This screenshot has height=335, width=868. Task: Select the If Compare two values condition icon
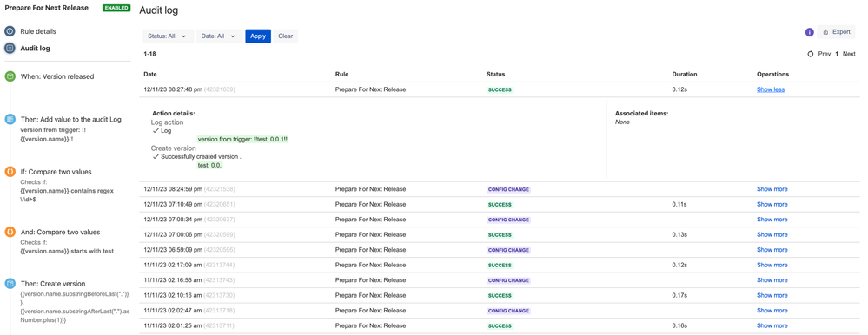click(10, 172)
